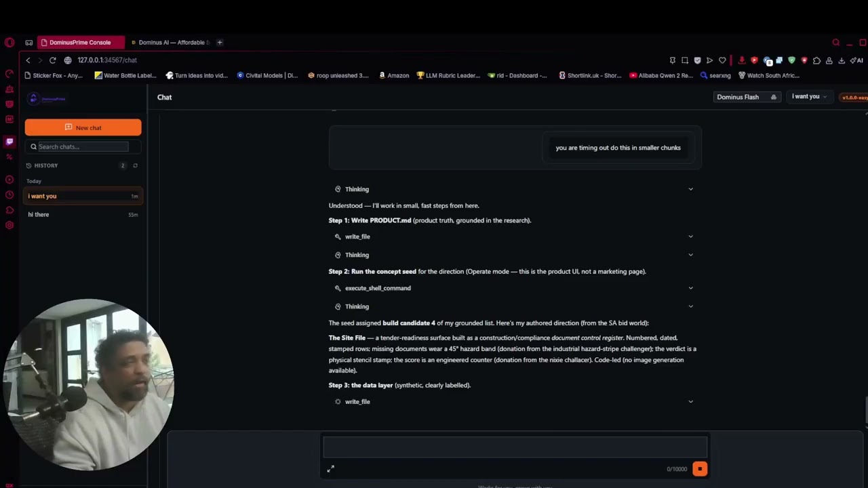Viewport: 868px width, 488px height.
Task: Click the address bar URL
Action: tap(107, 60)
